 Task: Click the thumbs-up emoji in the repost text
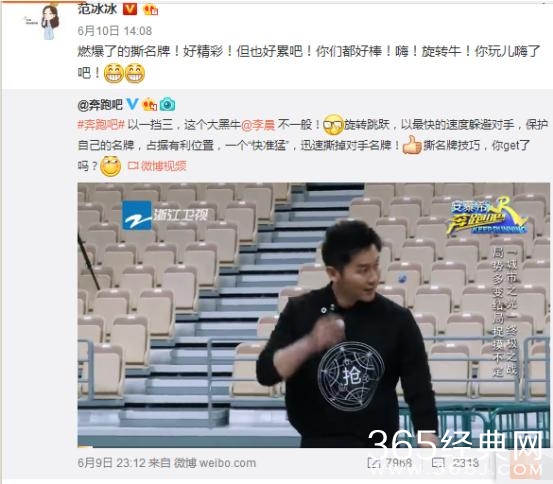click(x=412, y=145)
